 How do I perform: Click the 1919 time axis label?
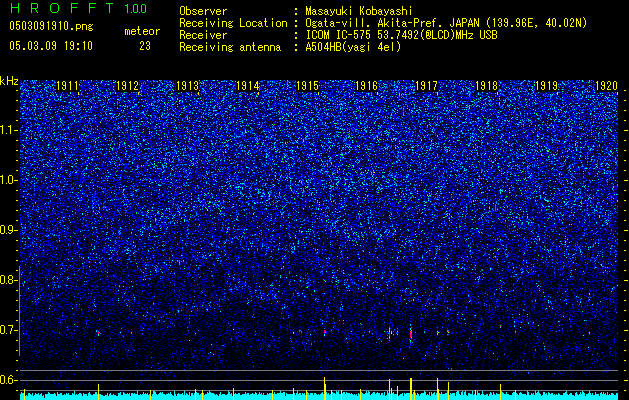pos(546,85)
